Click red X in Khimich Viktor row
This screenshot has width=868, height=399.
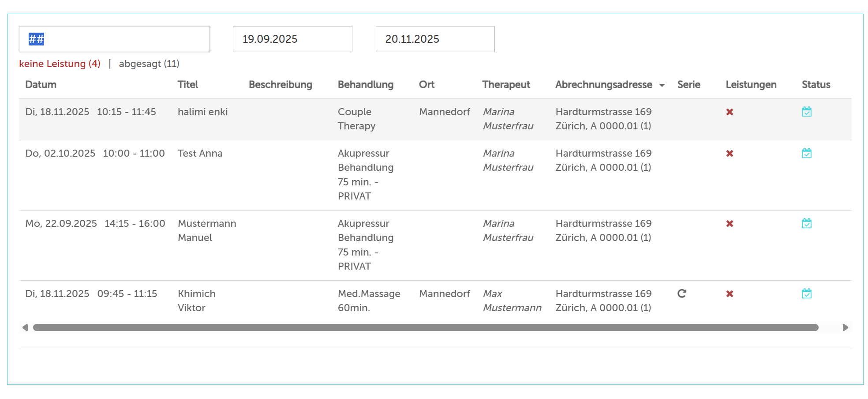[730, 294]
